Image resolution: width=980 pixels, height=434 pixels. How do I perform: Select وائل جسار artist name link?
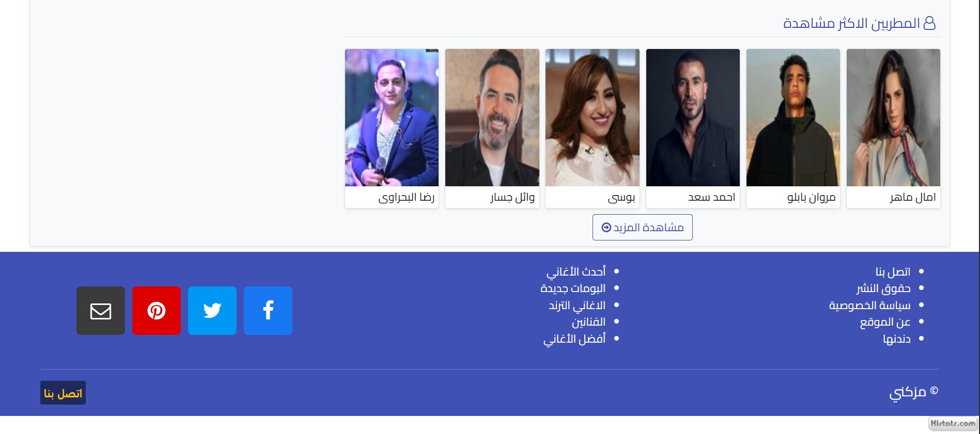[512, 197]
